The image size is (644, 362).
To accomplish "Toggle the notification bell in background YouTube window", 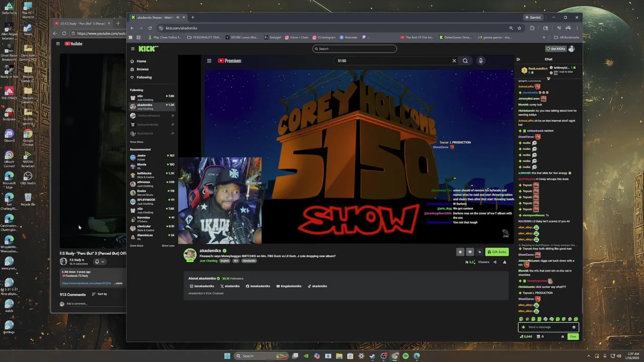I will tap(97, 261).
